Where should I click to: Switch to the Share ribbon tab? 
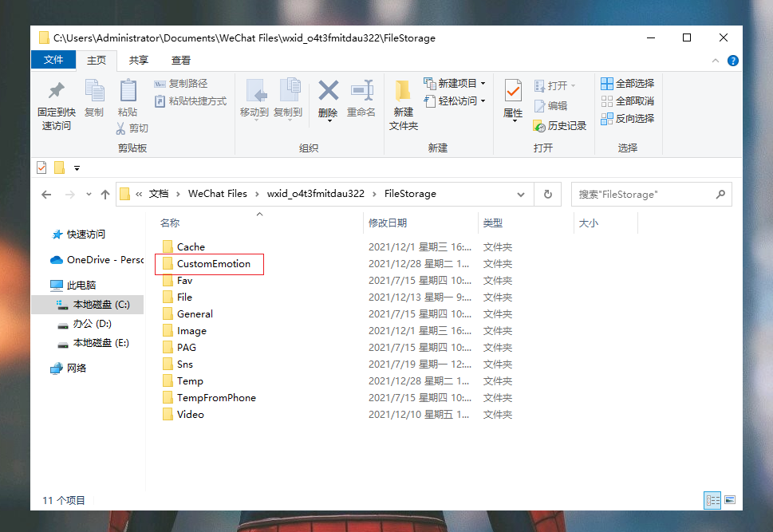(x=139, y=60)
